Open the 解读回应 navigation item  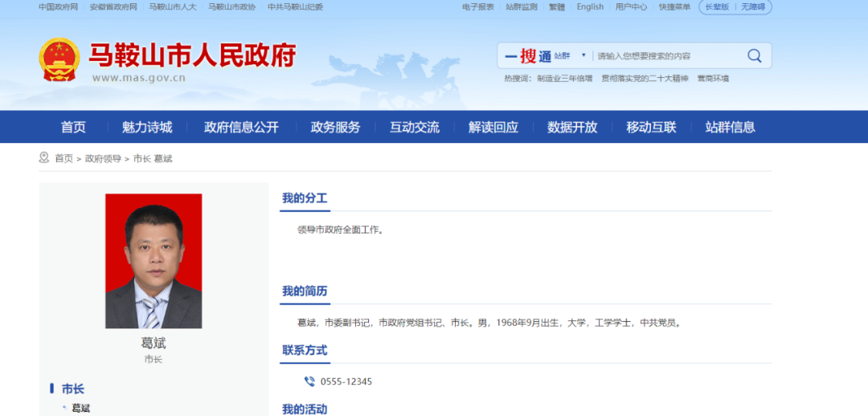tap(493, 127)
